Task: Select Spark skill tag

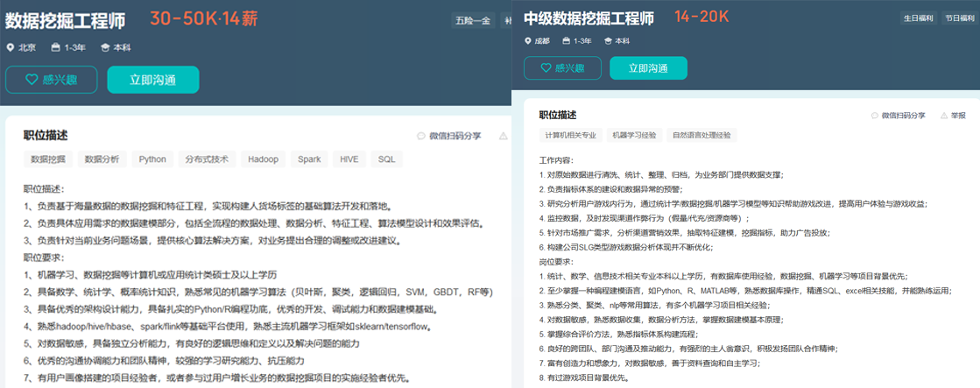Action: pos(309,159)
